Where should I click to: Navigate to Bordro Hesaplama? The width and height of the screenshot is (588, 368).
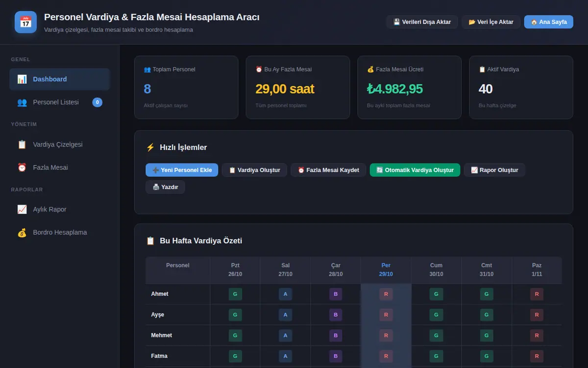pos(59,232)
